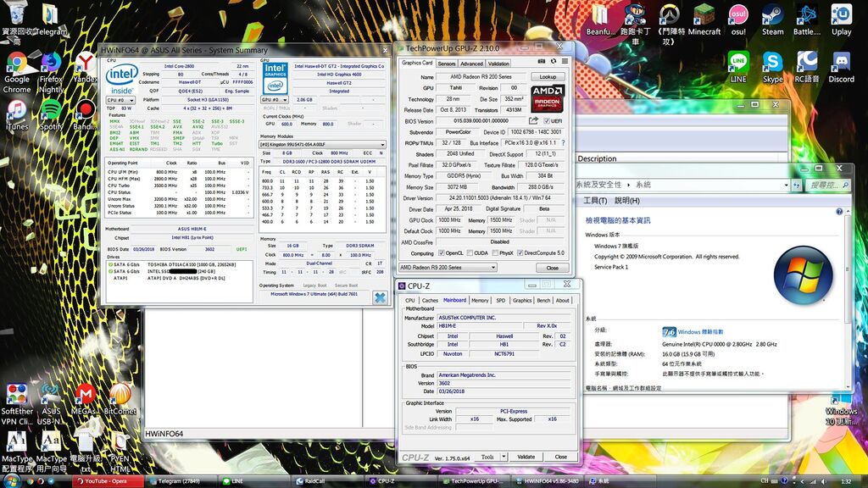Click Close button in GPU-Z
Viewport: 868px width, 488px height.
[553, 268]
